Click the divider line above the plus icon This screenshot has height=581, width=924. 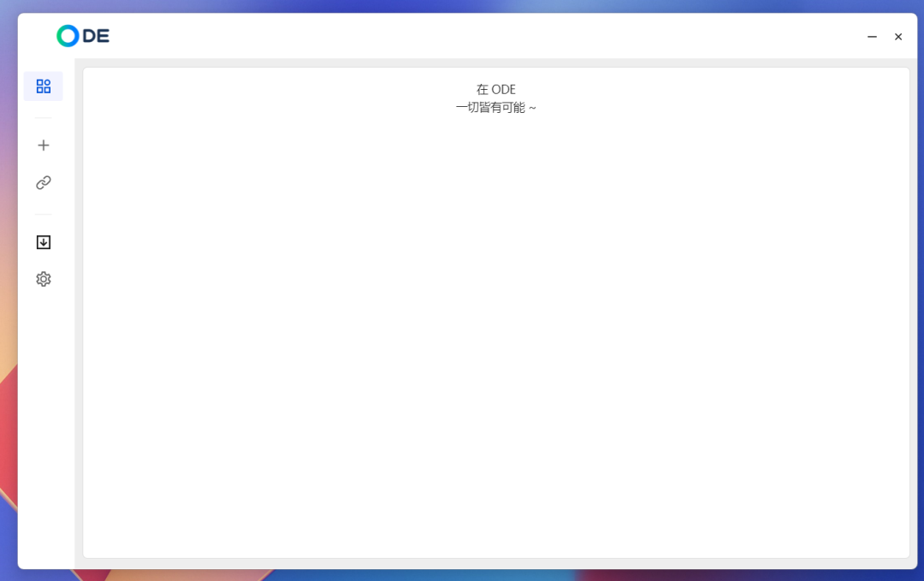point(43,118)
